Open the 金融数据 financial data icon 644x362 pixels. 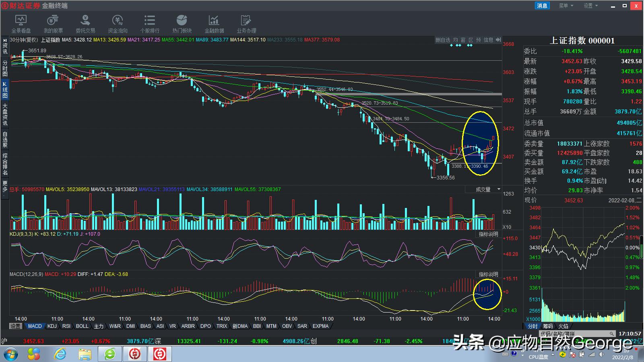[x=214, y=23]
